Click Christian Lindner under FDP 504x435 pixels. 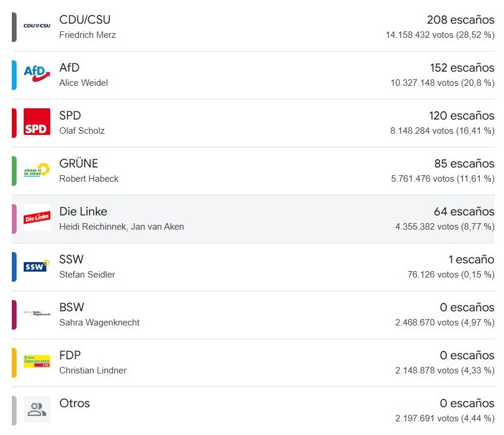point(93,370)
